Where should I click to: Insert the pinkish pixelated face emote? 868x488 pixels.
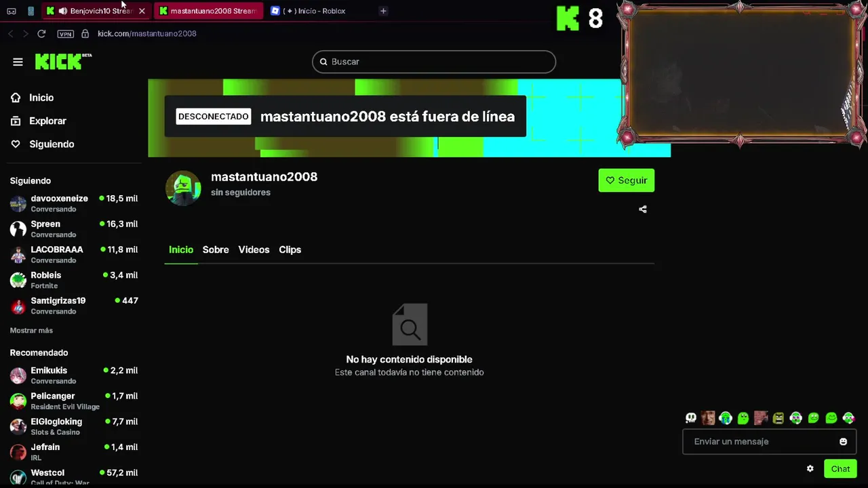tap(761, 418)
